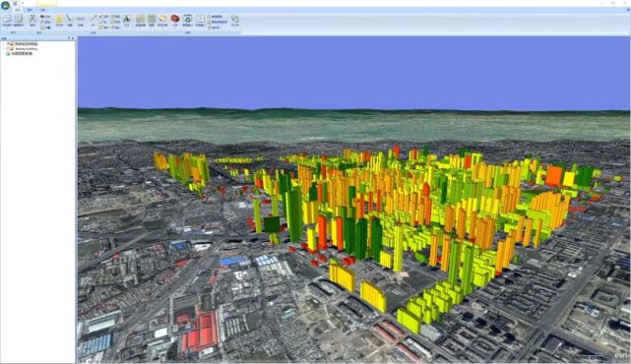631x364 pixels.
Task: Switch to the first ribbon tab
Action: 18,10
